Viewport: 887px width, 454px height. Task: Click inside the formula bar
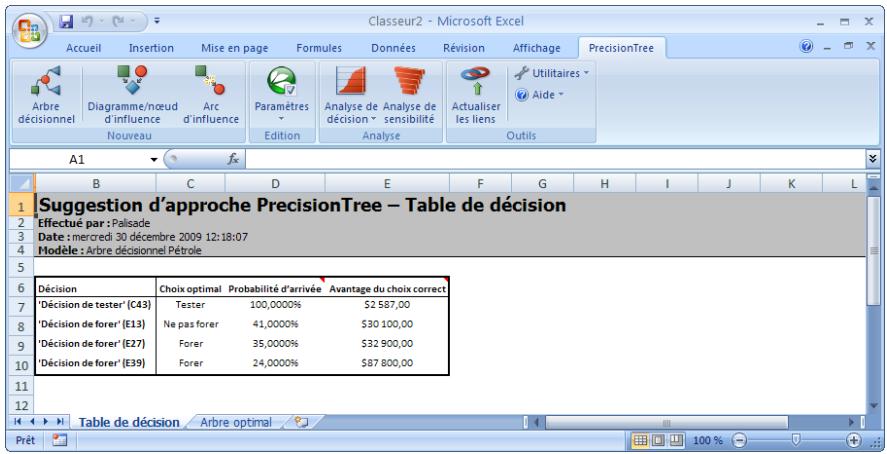554,160
